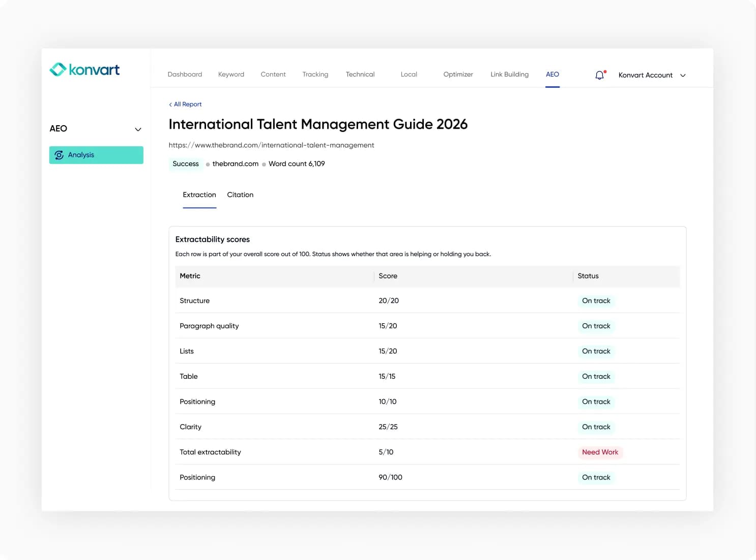Open the Dashboard nav tab

click(x=185, y=74)
